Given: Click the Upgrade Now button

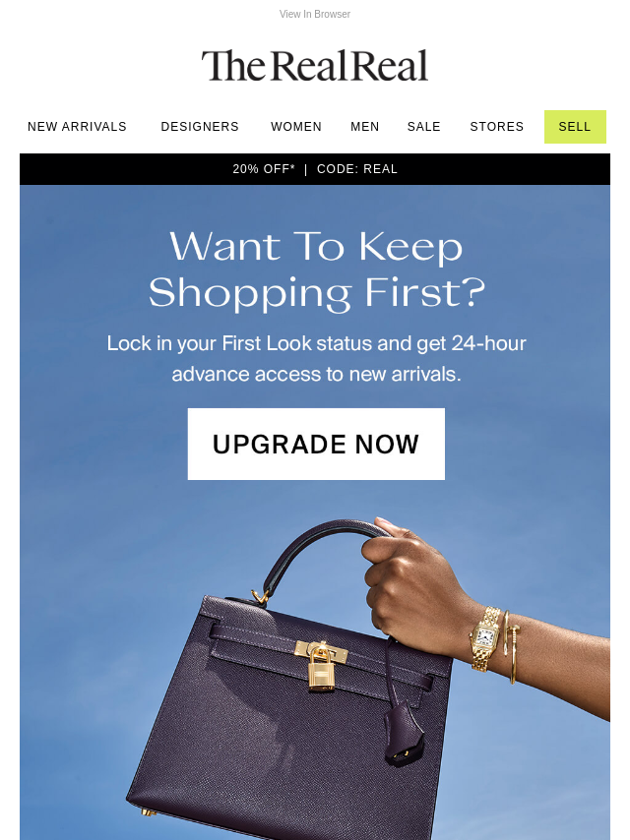Looking at the screenshot, I should [x=316, y=445].
